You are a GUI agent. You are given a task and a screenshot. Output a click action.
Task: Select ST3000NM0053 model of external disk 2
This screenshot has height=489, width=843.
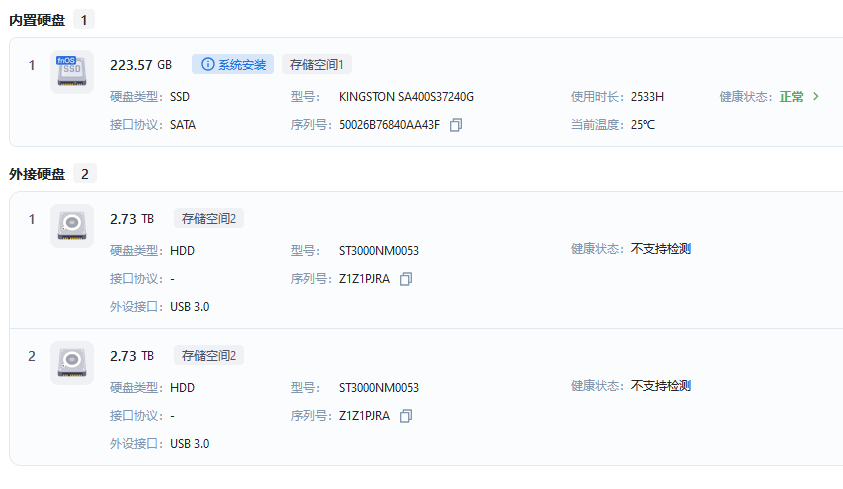379,388
